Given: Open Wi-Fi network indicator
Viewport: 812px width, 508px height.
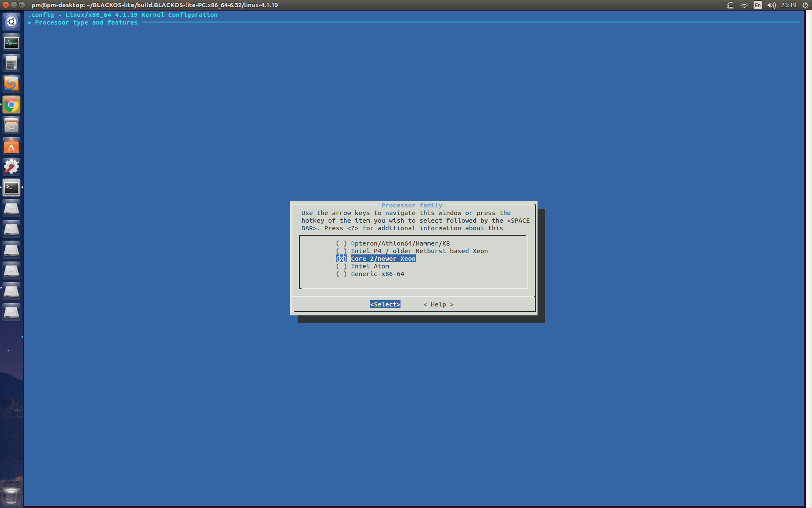Looking at the screenshot, I should pos(744,5).
